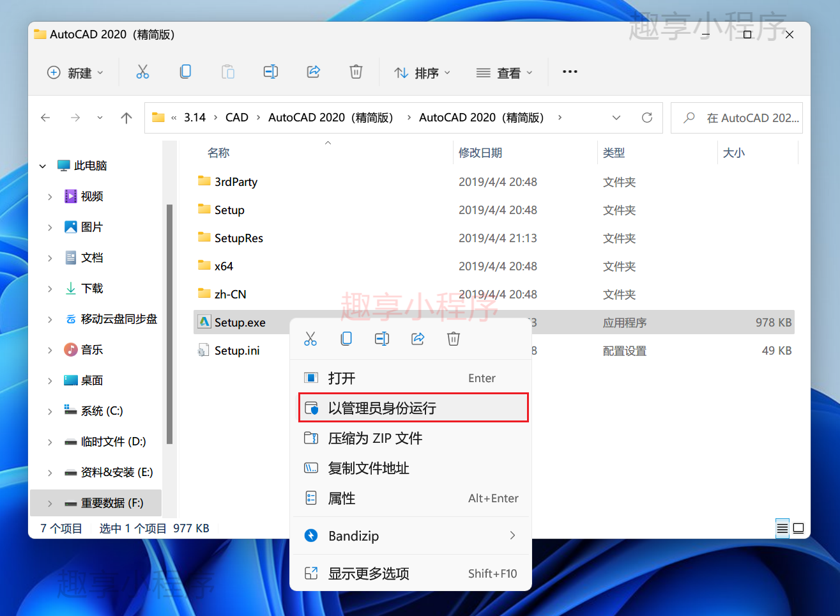Select 下载 in the navigation pane
This screenshot has height=616, width=840.
point(92,288)
